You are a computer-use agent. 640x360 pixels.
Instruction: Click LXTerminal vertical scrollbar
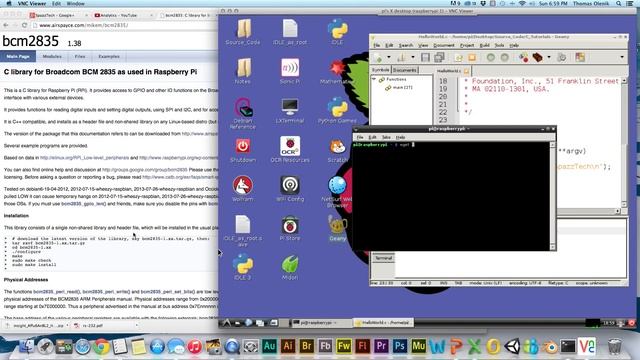[553, 196]
